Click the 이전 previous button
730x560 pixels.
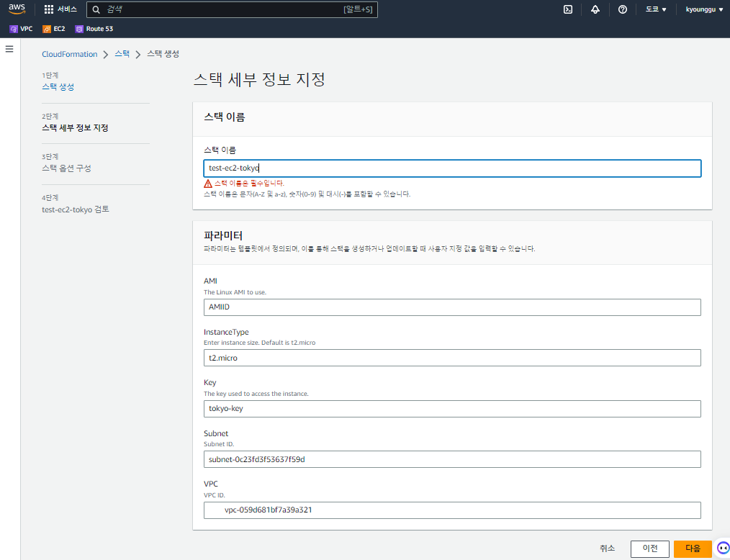(x=650, y=548)
